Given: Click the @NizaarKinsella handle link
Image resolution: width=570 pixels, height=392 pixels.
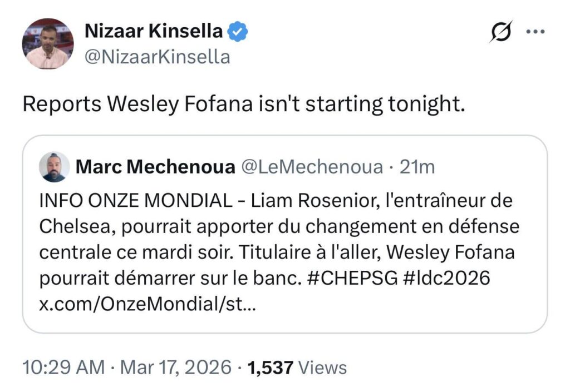Looking at the screenshot, I should pos(156,56).
